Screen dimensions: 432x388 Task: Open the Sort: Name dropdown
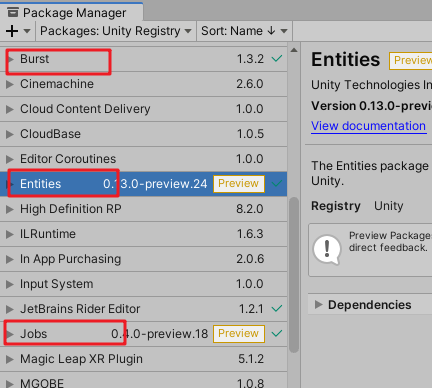click(244, 31)
